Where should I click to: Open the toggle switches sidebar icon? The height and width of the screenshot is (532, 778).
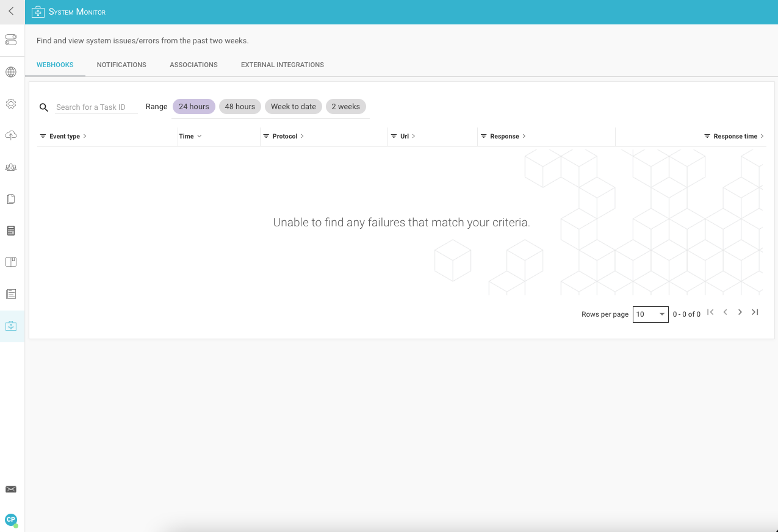11,40
